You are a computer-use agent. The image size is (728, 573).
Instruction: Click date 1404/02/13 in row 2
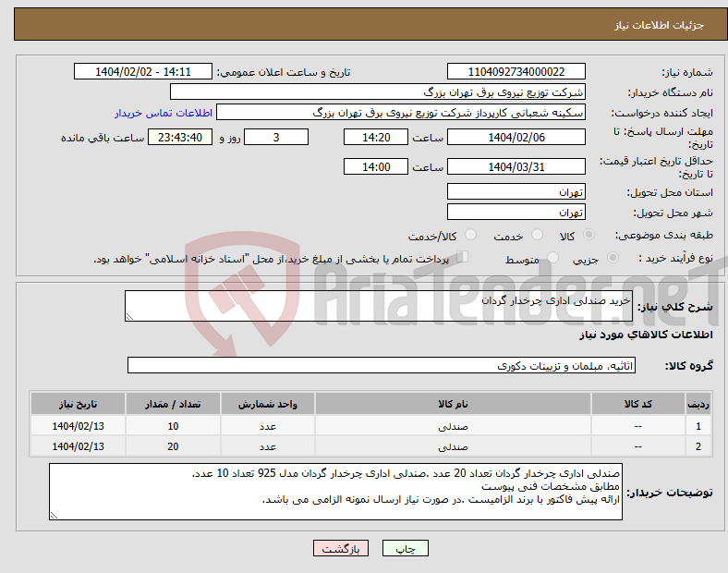78,446
